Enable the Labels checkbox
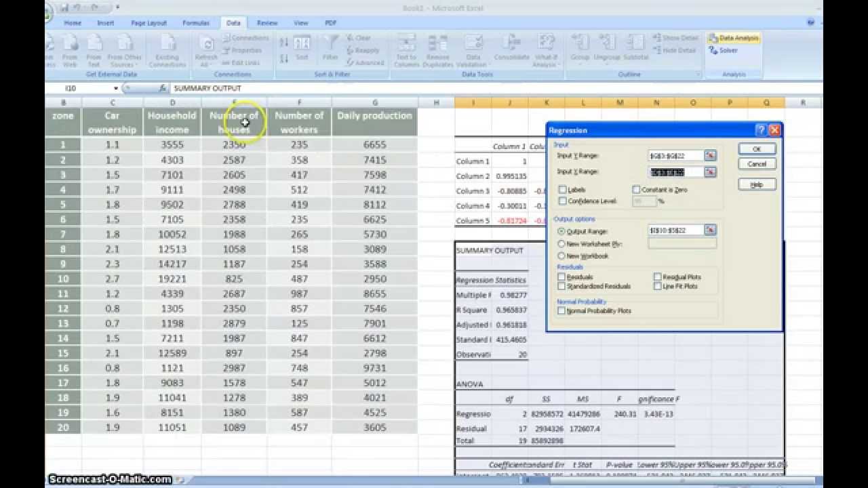Screen dimensions: 868x488 click(x=562, y=190)
